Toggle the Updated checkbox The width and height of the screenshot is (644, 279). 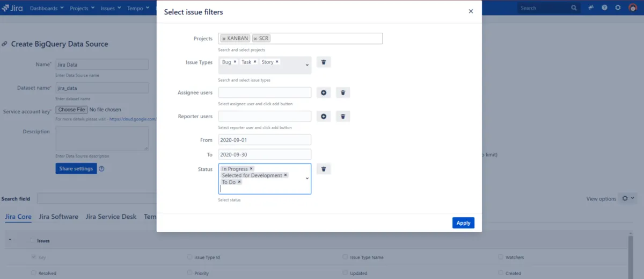345,273
